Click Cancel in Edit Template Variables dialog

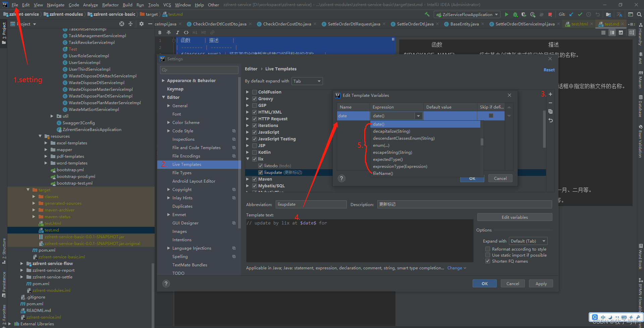click(500, 179)
